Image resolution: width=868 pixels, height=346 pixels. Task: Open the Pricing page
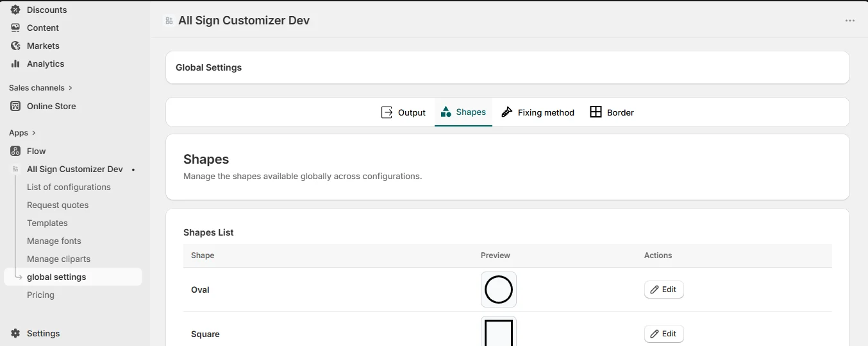coord(40,295)
